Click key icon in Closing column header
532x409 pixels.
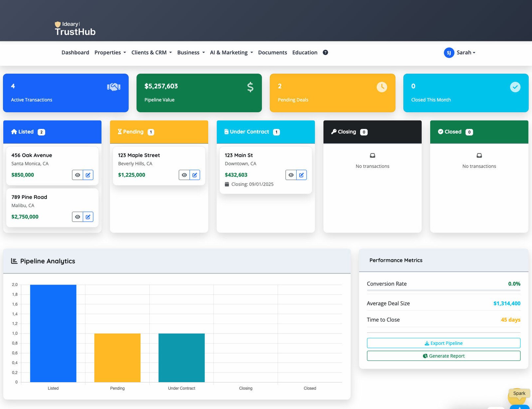[x=334, y=132]
